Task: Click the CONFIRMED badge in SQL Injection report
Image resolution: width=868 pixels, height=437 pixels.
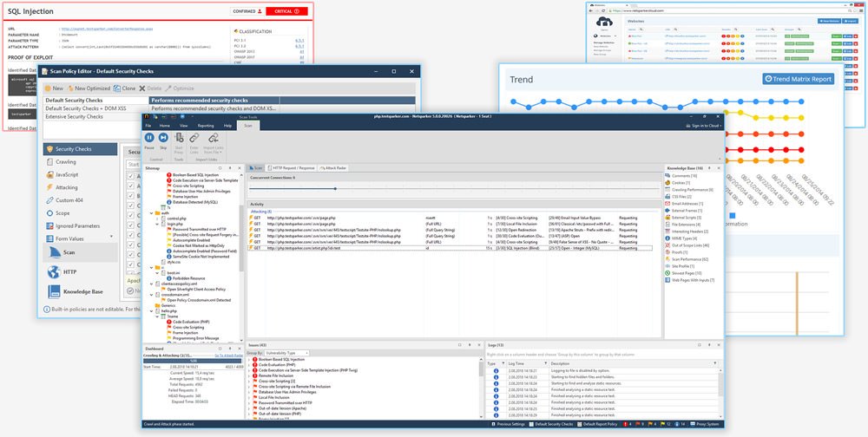Action: click(x=247, y=11)
